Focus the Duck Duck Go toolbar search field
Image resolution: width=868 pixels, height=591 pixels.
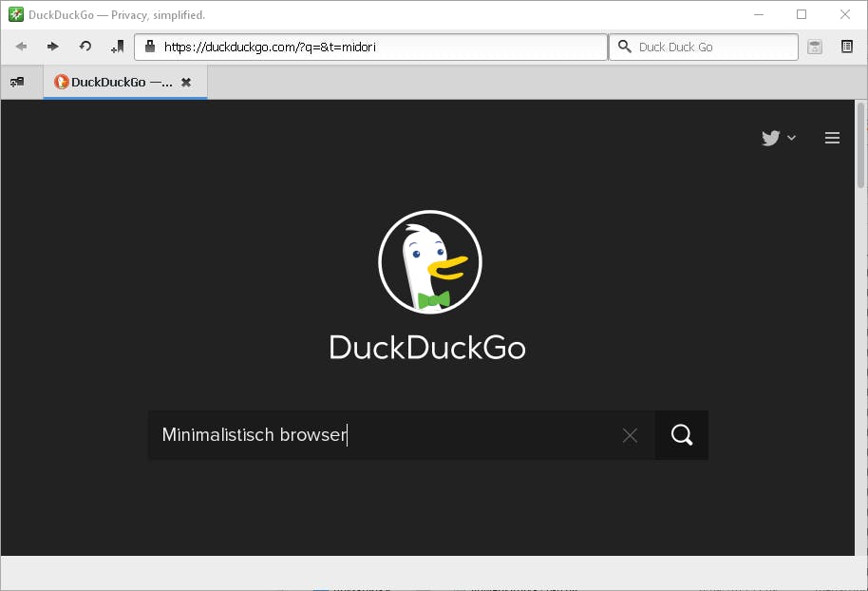[704, 48]
